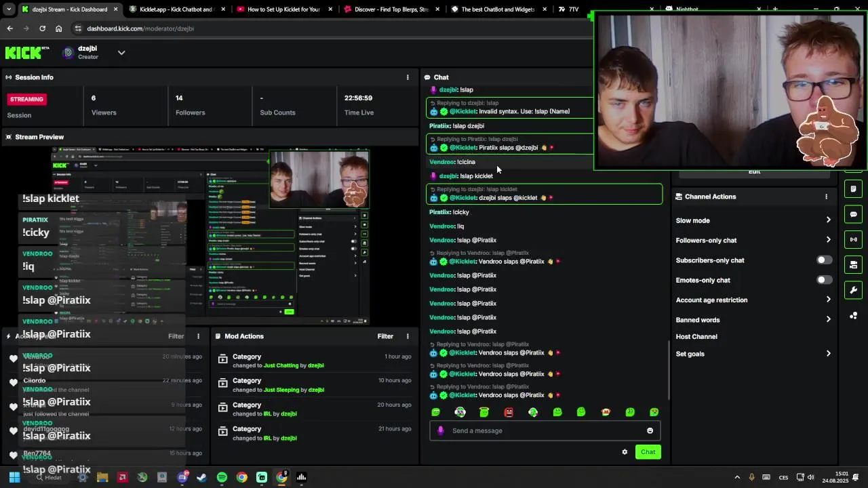Image resolution: width=868 pixels, height=488 pixels.
Task: Click the heart icon beside Cilordo activity
Action: (13, 382)
